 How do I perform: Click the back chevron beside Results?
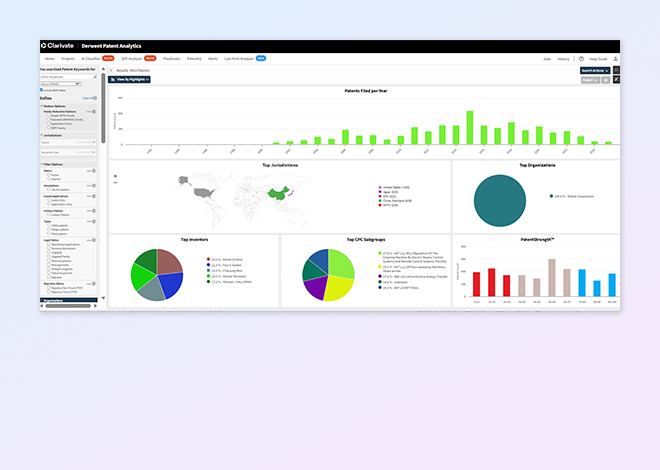coord(111,71)
